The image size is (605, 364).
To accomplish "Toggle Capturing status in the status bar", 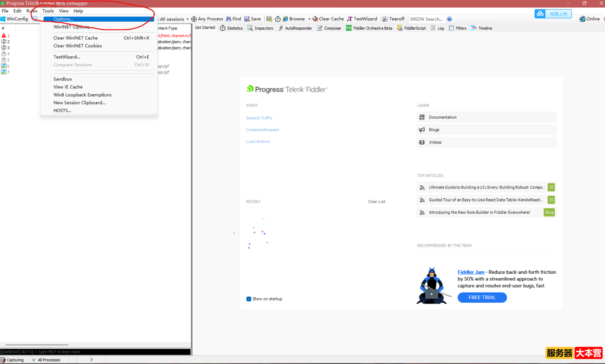I will coord(12,360).
